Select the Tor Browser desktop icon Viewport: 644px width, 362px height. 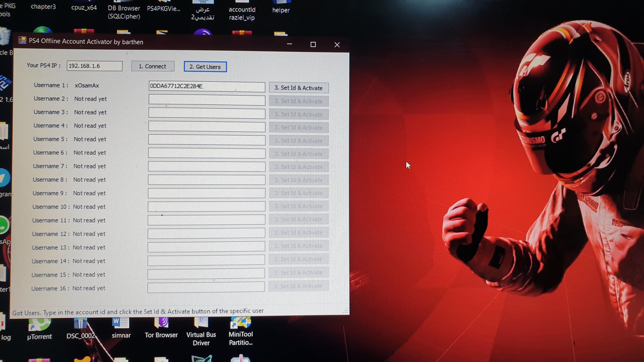(x=161, y=328)
